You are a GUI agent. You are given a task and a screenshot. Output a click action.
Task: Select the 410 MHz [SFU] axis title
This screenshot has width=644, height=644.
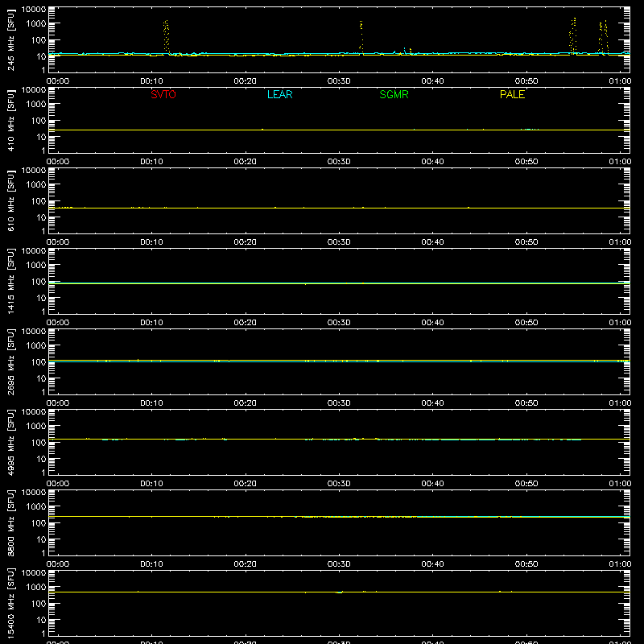pos(10,120)
